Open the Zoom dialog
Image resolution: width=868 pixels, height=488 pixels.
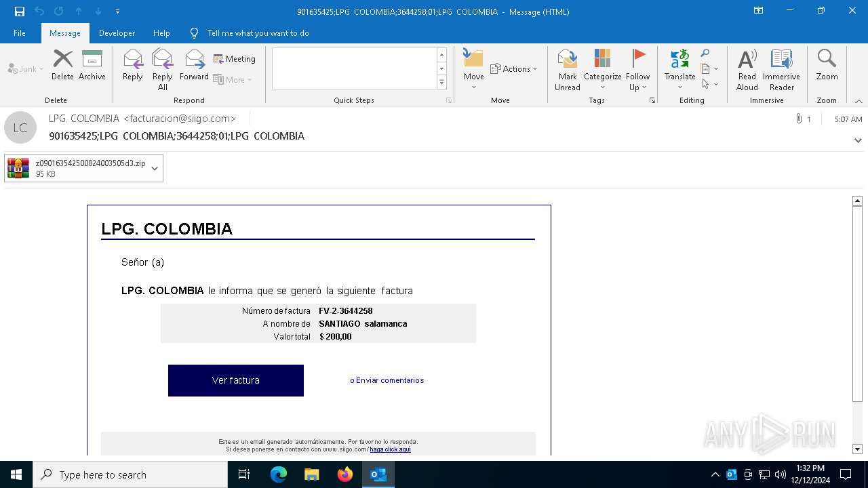click(827, 66)
